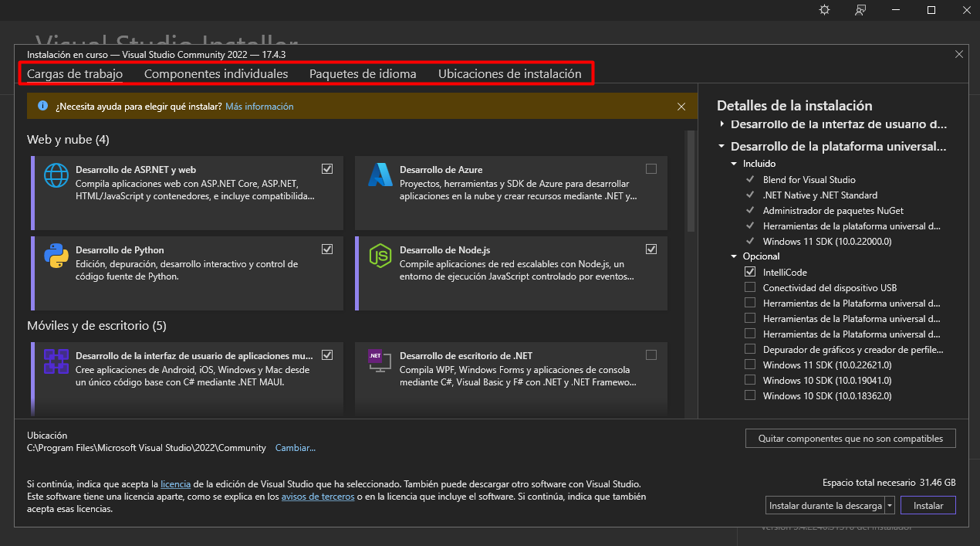Click the Instalar button
Image resolution: width=980 pixels, height=546 pixels.
tap(928, 506)
